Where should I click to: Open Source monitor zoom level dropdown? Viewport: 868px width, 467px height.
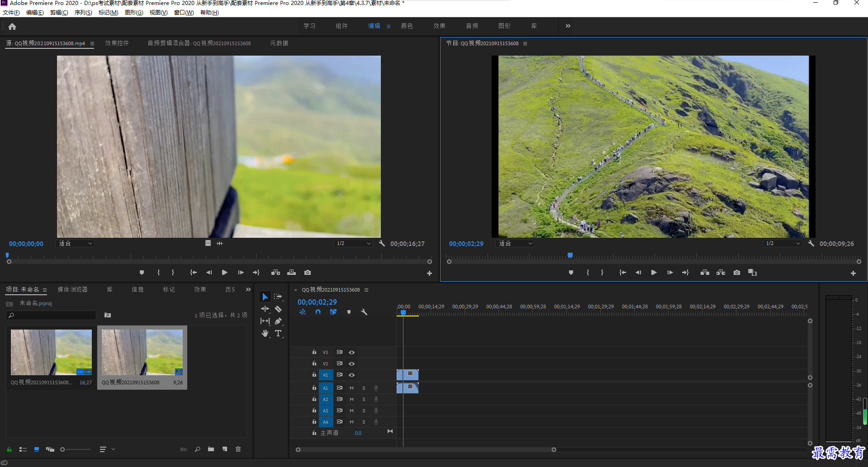75,243
